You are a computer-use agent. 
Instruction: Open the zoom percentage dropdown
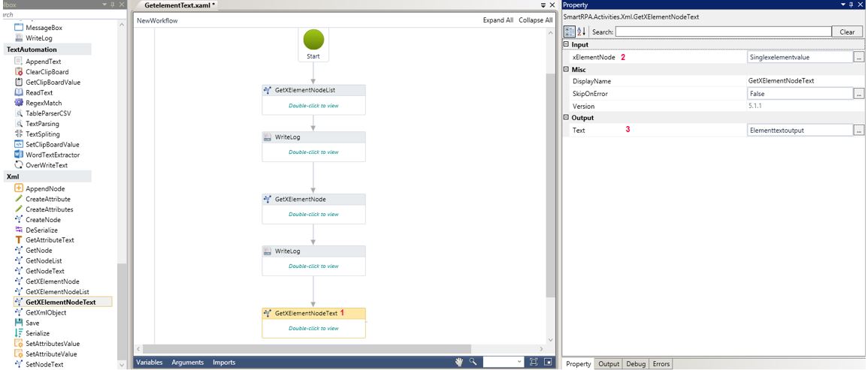pyautogui.click(x=519, y=362)
